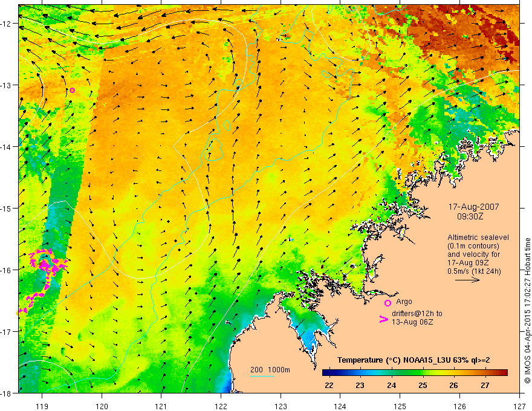Click the 'Altimetric sealevel' legend text
Image resolution: width=532 pixels, height=411 pixels.
click(478, 238)
